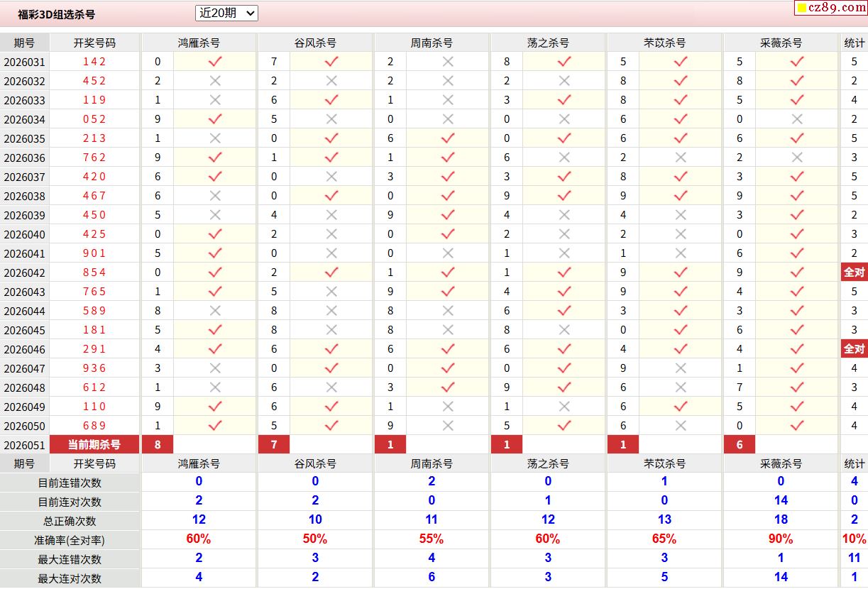Click the yellow square icon beside cz89.com
868x589 pixels.
801,9
